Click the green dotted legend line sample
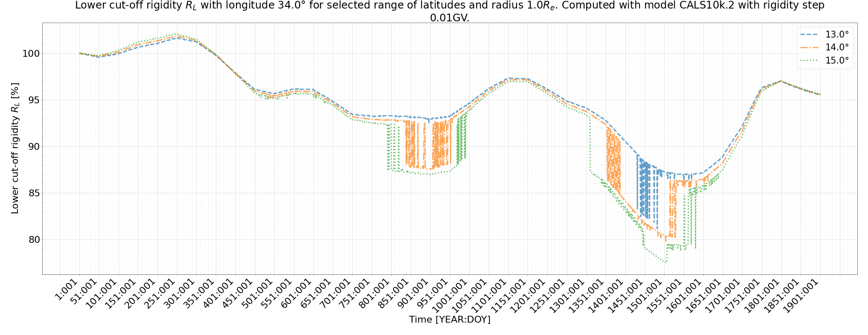This screenshot has height=335, width=868. 809,61
